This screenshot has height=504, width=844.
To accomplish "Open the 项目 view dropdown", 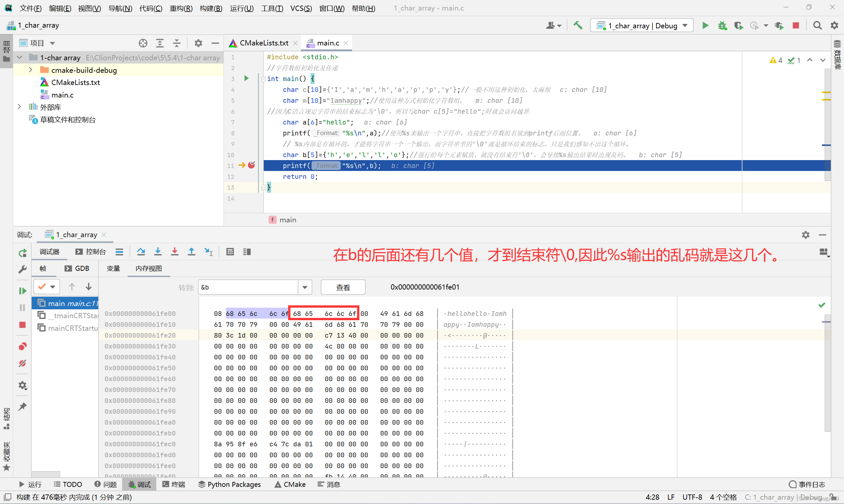I will [x=52, y=43].
